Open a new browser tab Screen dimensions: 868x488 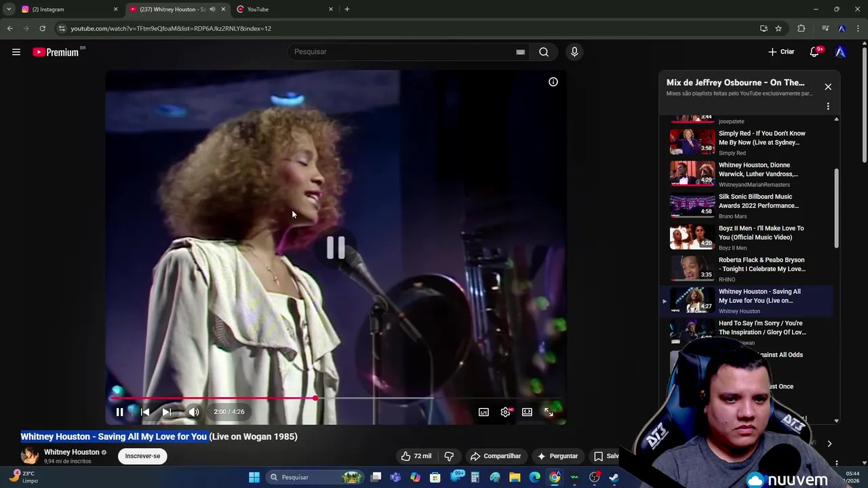tap(347, 9)
